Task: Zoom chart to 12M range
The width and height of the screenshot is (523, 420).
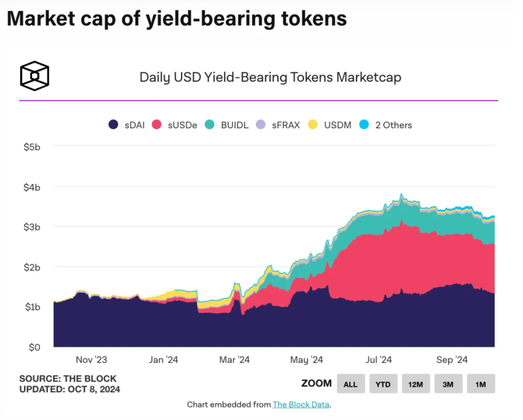Action: click(416, 384)
